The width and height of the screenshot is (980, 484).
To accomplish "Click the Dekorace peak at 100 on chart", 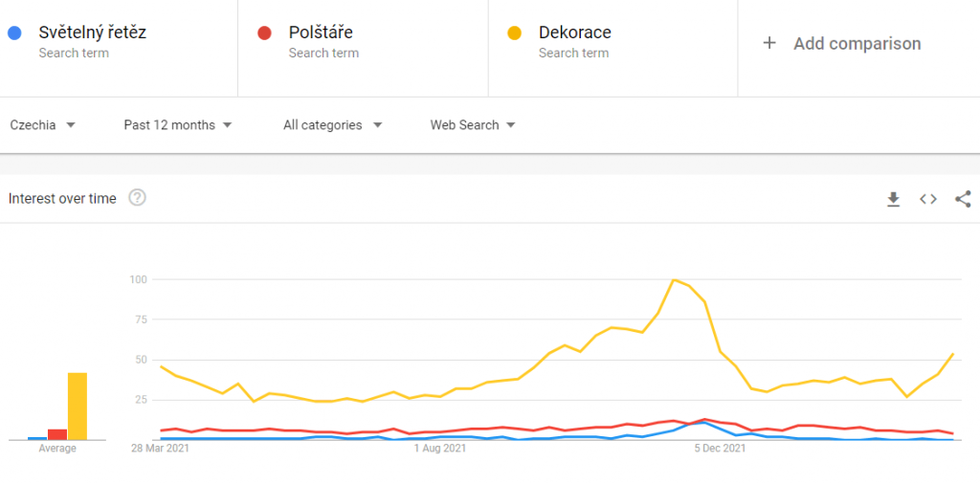I will [x=674, y=279].
